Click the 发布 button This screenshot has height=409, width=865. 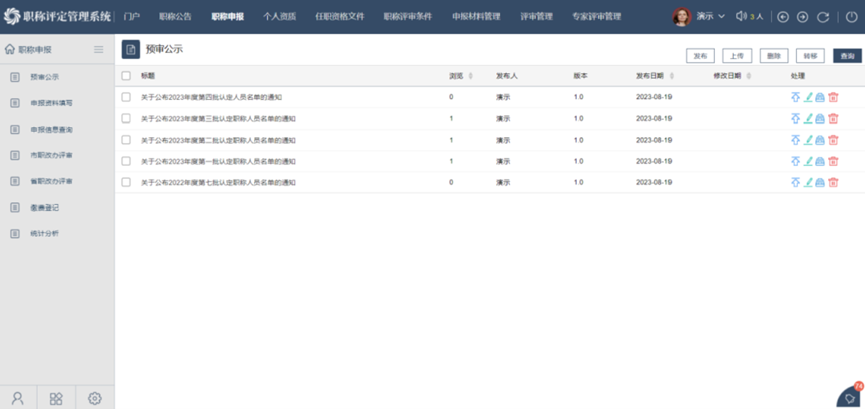(x=700, y=56)
